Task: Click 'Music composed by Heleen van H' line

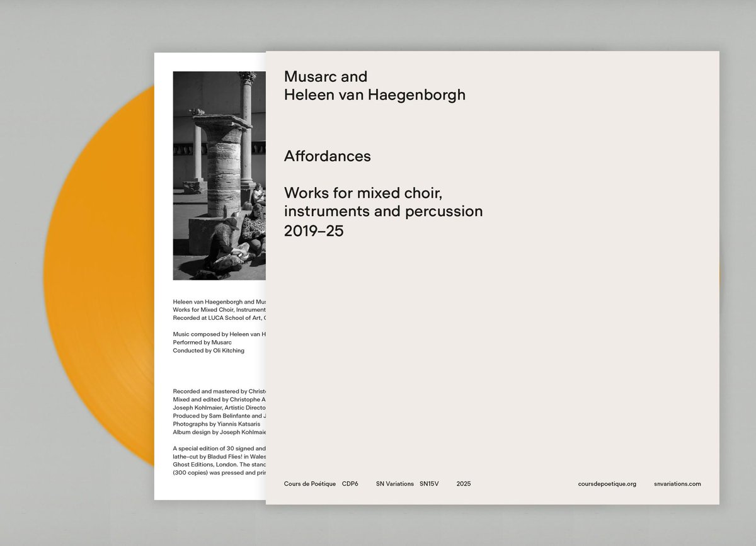Action: pos(219,334)
